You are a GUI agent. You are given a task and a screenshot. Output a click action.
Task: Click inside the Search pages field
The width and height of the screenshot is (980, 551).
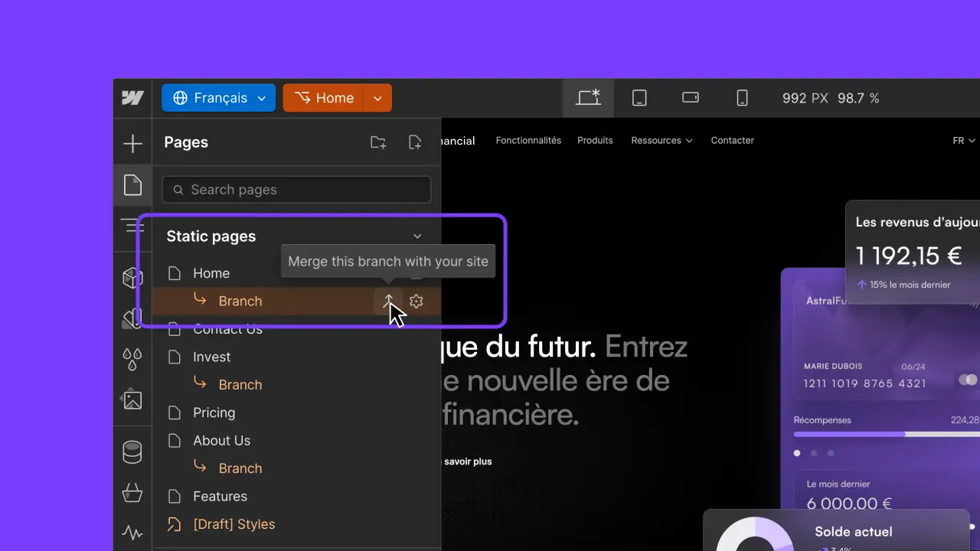[x=296, y=189]
